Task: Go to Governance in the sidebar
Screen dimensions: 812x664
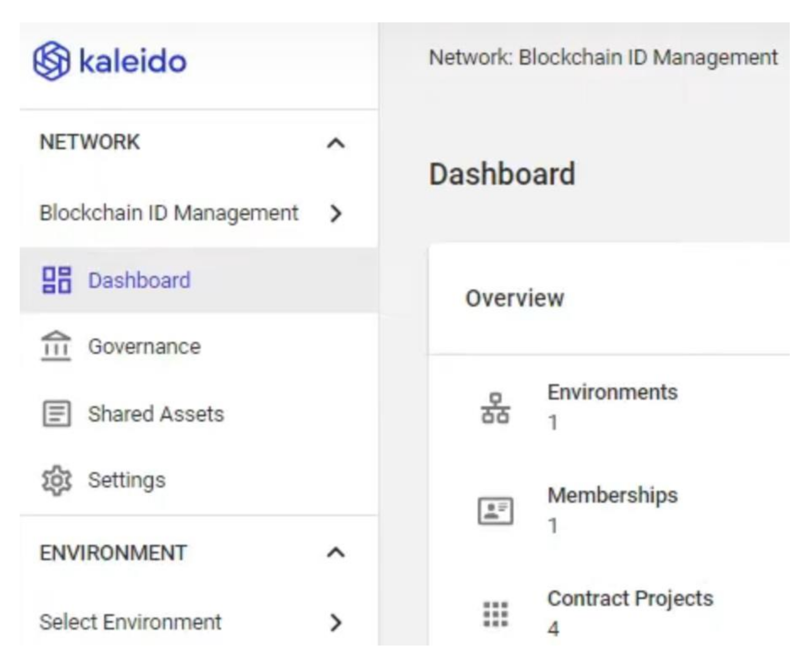Action: click(x=144, y=347)
